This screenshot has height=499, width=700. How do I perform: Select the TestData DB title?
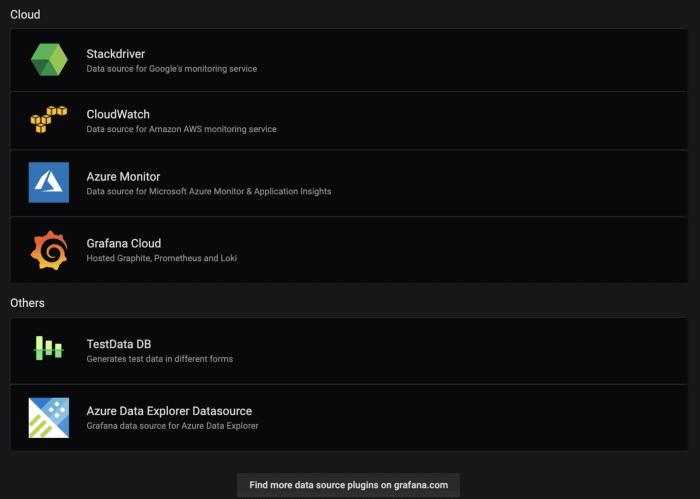coord(119,344)
